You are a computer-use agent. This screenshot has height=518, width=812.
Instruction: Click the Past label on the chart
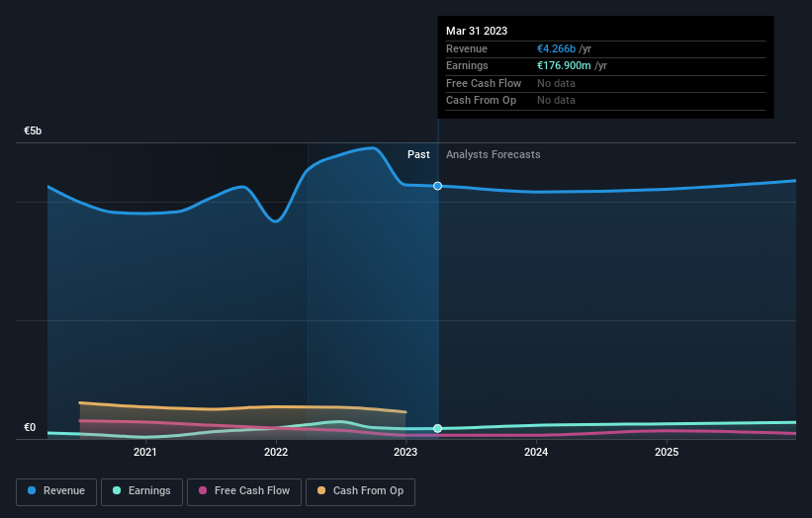[x=418, y=154]
